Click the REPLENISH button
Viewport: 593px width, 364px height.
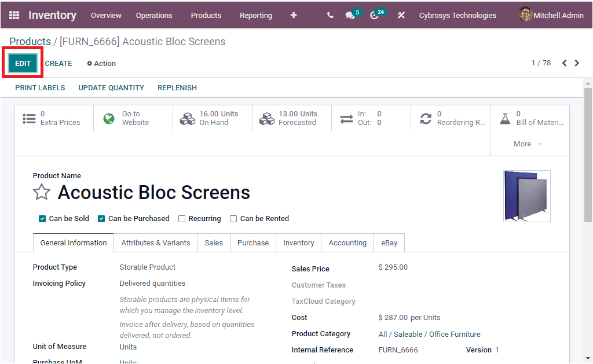[177, 88]
